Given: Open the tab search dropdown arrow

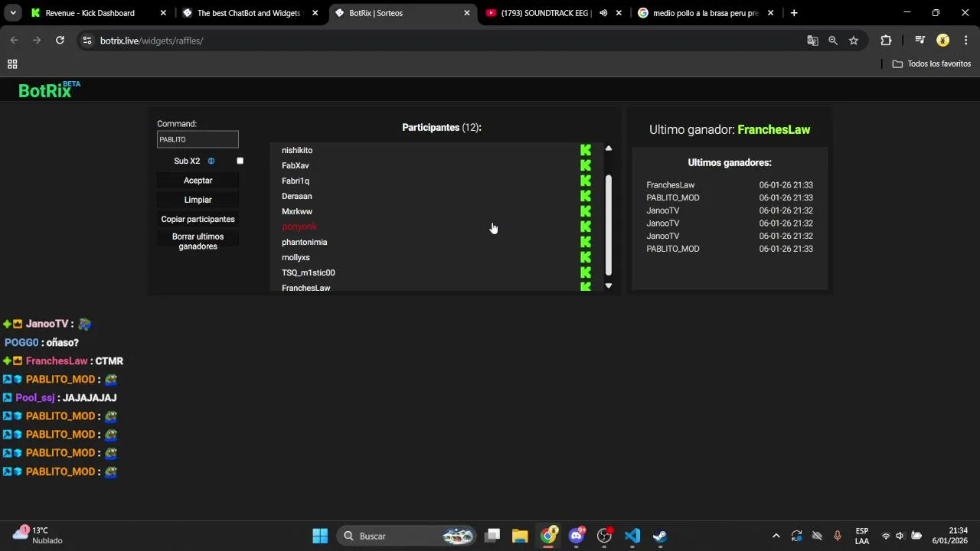Looking at the screenshot, I should tap(13, 13).
